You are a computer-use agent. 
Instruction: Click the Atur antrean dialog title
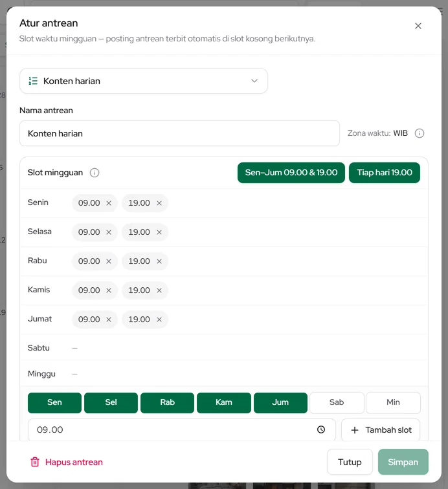click(x=49, y=23)
